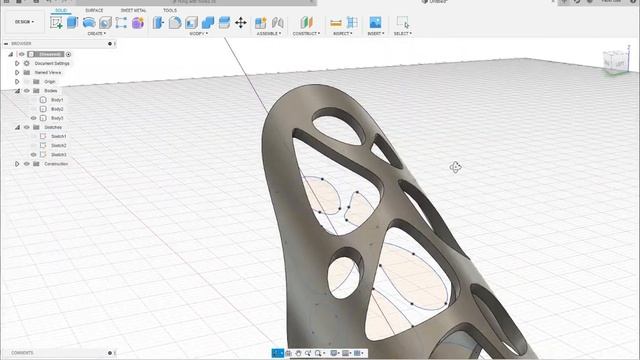The height and width of the screenshot is (360, 640).
Task: Show Sketch2 via its eye icon
Action: 34,145
